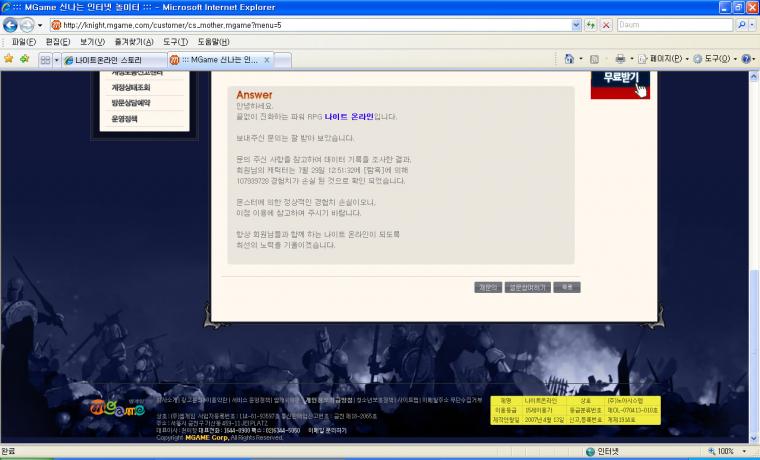Open the 도구(O) command bar menu
The width and height of the screenshot is (760, 460).
point(715,59)
